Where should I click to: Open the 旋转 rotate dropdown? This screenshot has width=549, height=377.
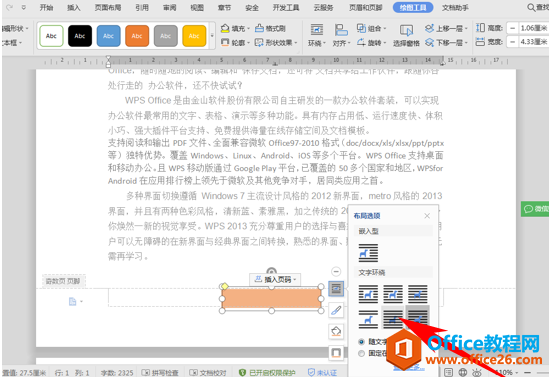[371, 43]
